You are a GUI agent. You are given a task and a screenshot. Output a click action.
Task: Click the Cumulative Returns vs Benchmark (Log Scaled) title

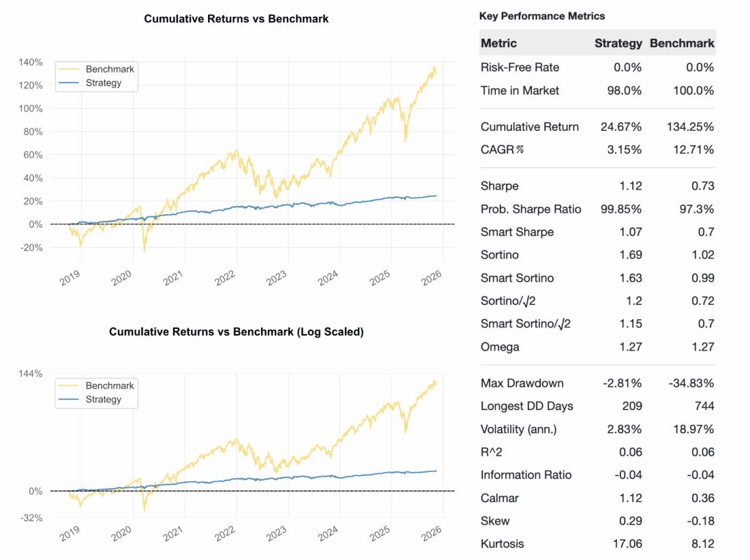tap(236, 332)
